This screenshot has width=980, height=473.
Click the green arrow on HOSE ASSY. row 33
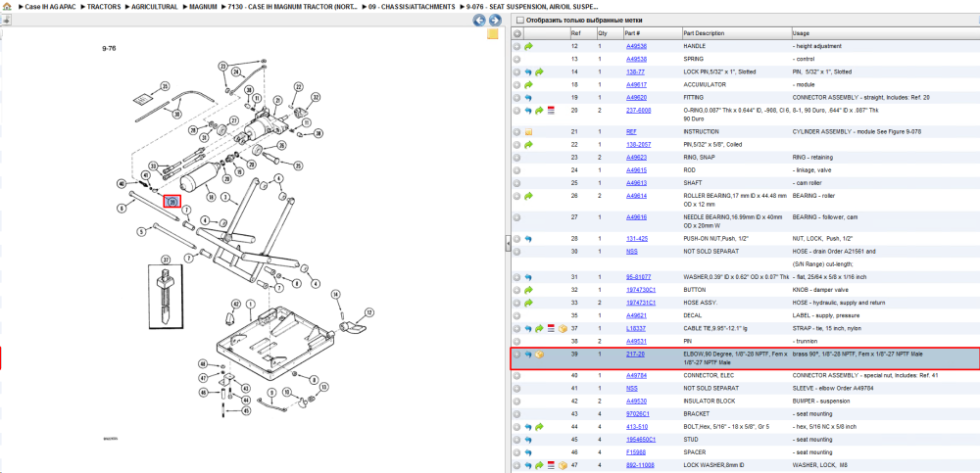(x=529, y=303)
